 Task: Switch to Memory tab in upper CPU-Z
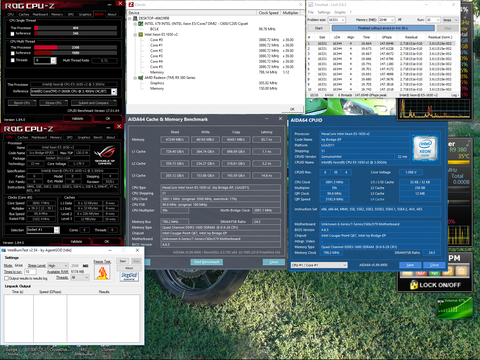point(57,14)
